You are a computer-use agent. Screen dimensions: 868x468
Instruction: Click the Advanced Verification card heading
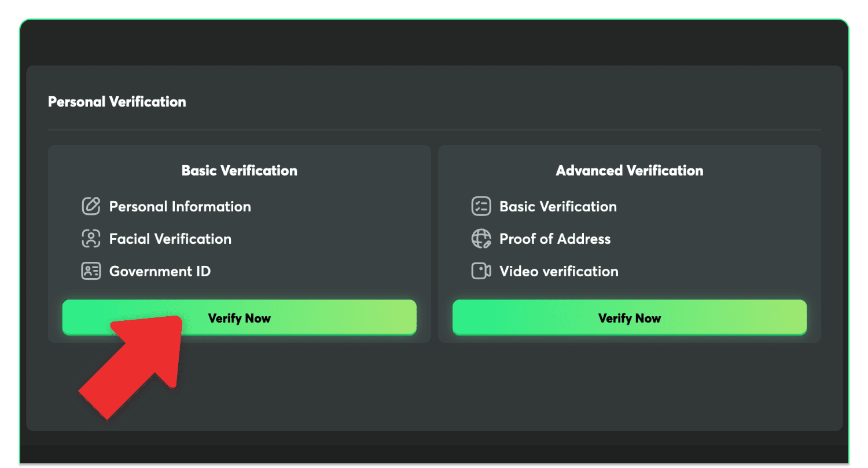click(x=630, y=171)
